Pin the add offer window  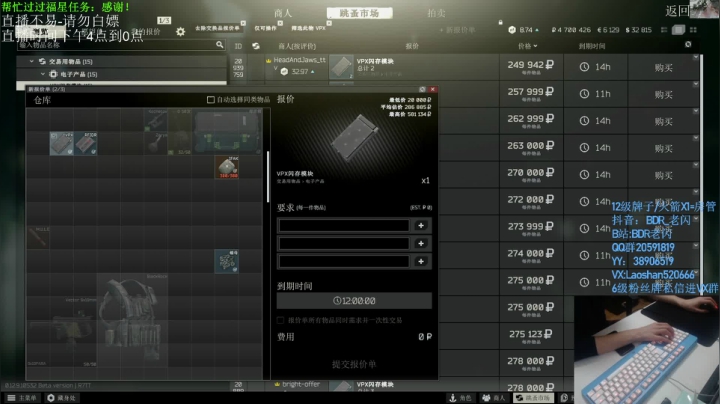[x=422, y=89]
